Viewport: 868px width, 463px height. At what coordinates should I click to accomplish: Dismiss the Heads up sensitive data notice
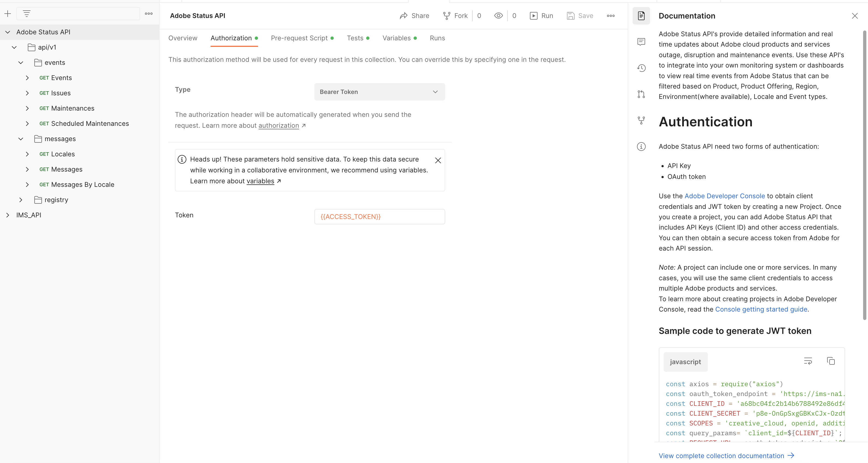coord(438,160)
